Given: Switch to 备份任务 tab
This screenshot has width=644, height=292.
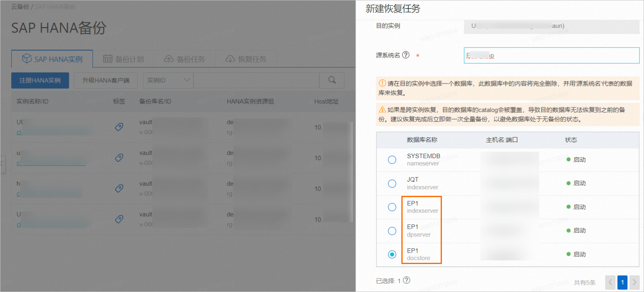Looking at the screenshot, I should coord(184,59).
